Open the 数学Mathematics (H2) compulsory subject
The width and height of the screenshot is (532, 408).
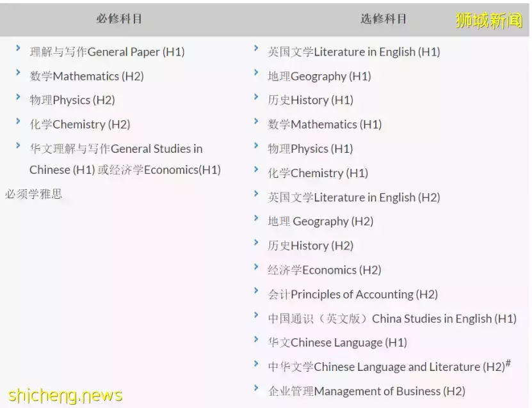[86, 76]
